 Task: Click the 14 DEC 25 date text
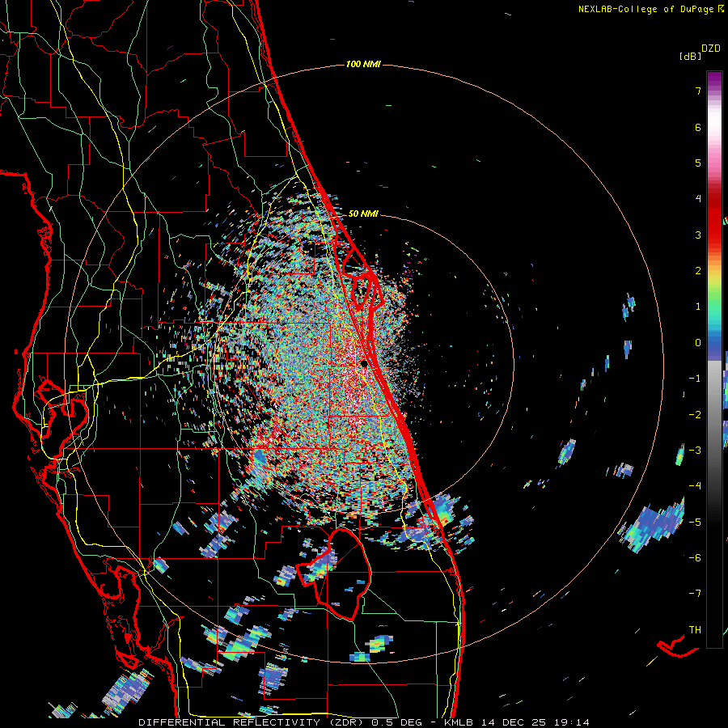[513, 722]
